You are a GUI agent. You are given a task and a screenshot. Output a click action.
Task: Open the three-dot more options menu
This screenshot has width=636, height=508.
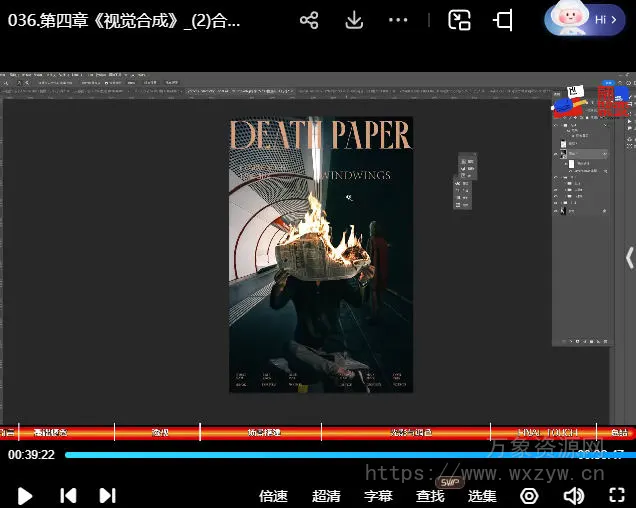pos(398,20)
